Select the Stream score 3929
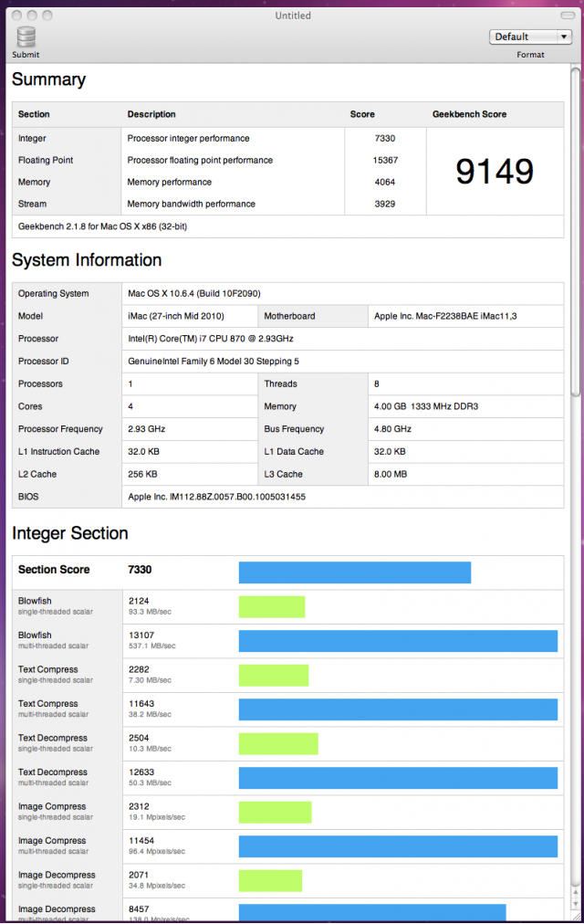Viewport: 584px width, 924px height. pos(385,204)
